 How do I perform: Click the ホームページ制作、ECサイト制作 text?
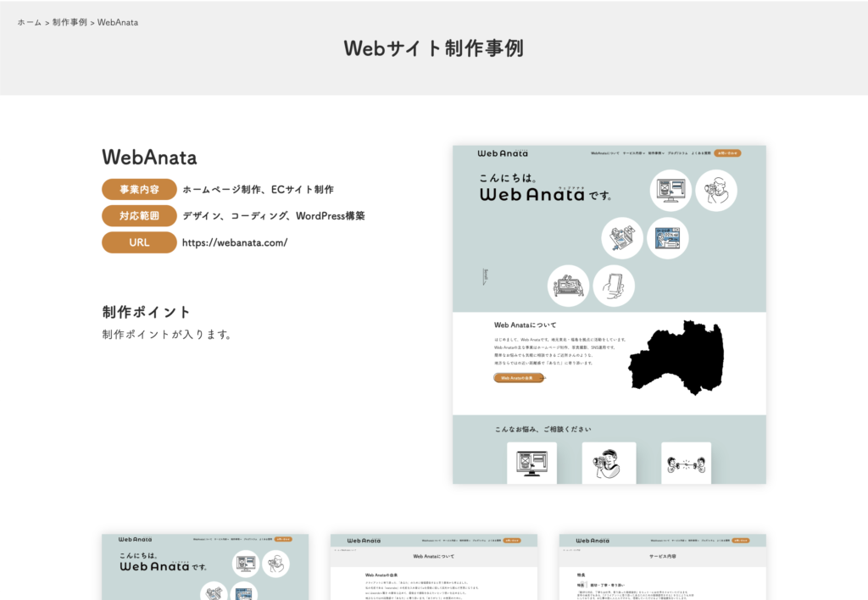click(x=258, y=189)
